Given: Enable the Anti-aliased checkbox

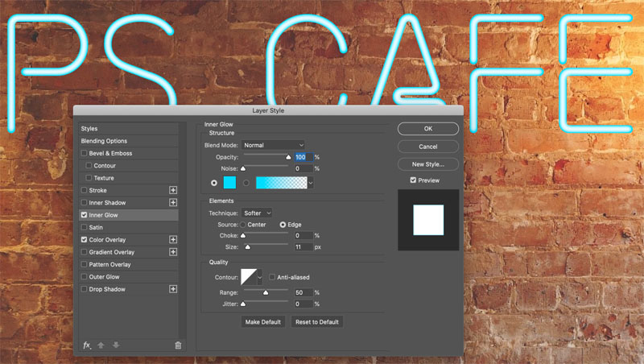Looking at the screenshot, I should click(x=272, y=277).
